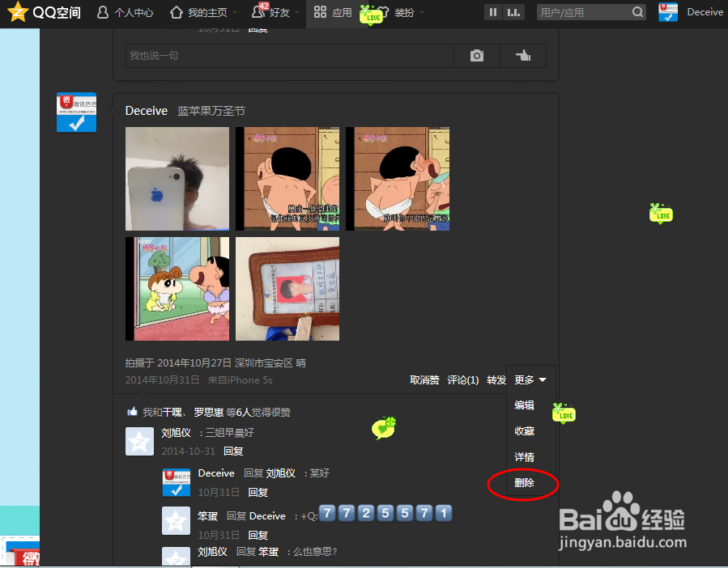
Task: Click 笨蛋's avatar in reply thread
Action: pyautogui.click(x=177, y=521)
